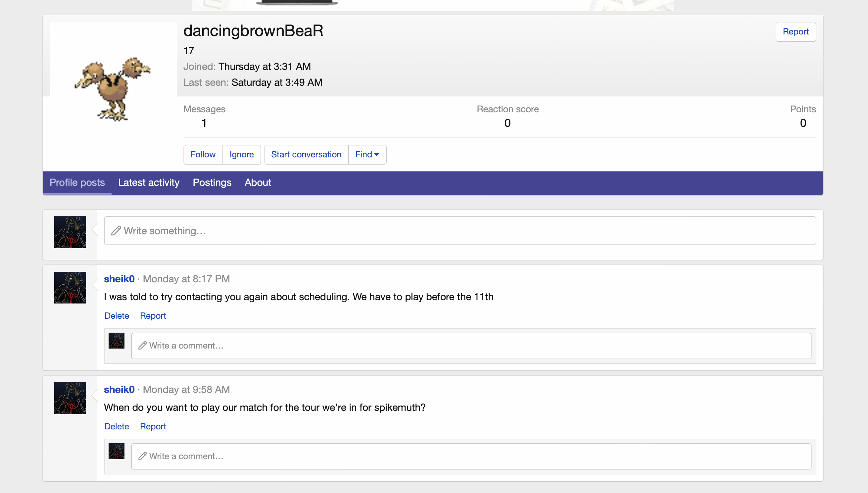Open Monday at 9:58 AM timestamp

(186, 389)
